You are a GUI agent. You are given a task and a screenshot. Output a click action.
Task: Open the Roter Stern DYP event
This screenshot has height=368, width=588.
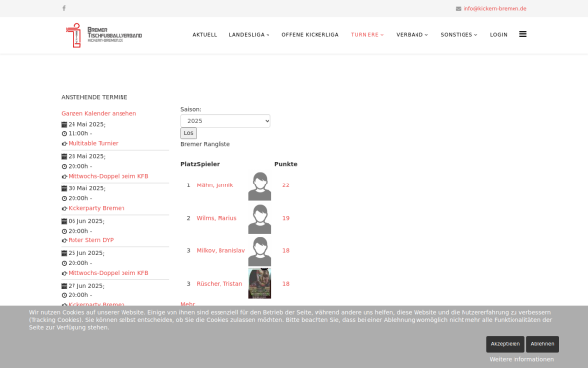[x=91, y=240]
